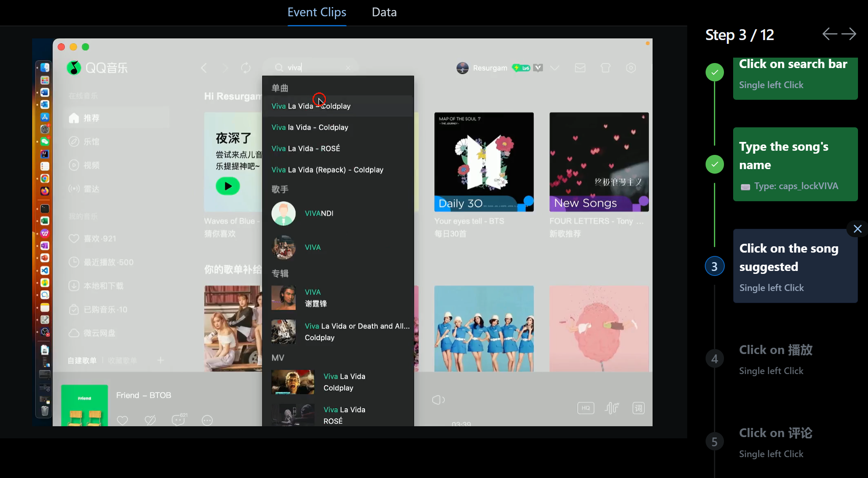Screen dimensions: 868x478
Task: Go back with the left chevron in QQ音乐
Action: coord(204,68)
